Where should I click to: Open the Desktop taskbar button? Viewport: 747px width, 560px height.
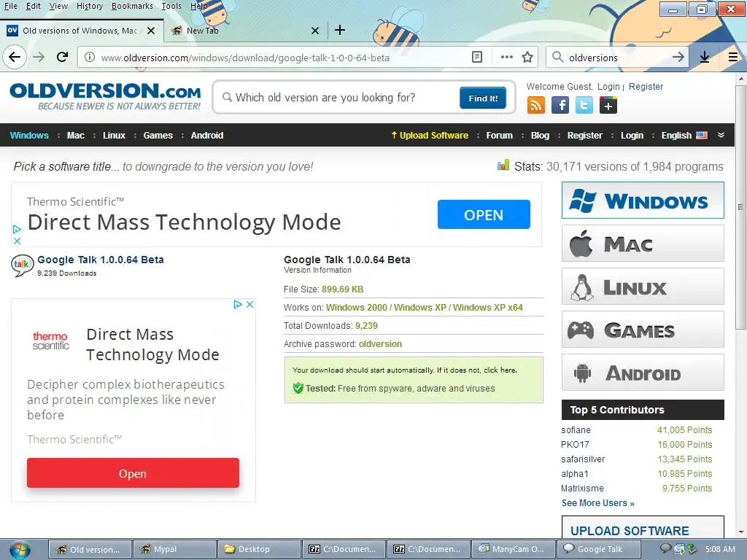tap(259, 550)
